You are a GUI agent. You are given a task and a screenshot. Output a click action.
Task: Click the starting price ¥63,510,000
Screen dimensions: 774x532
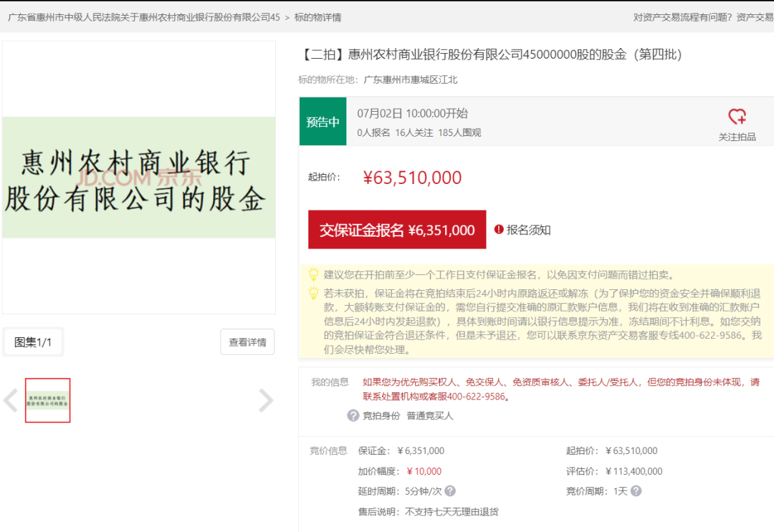(412, 178)
